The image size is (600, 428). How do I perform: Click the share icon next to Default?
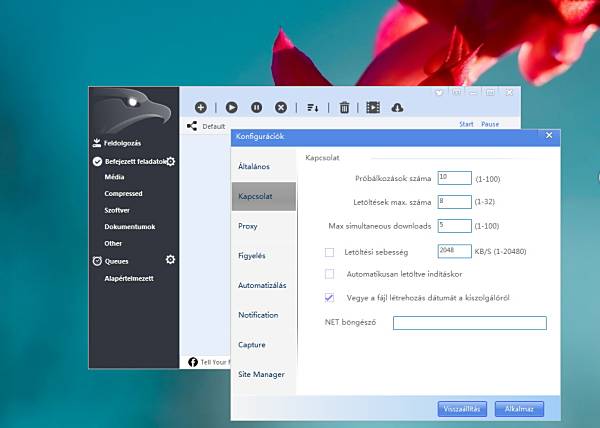pyautogui.click(x=192, y=126)
